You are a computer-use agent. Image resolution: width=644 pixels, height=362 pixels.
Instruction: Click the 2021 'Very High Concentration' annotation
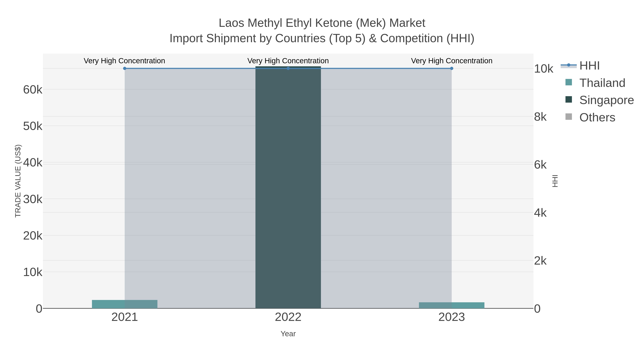click(124, 61)
